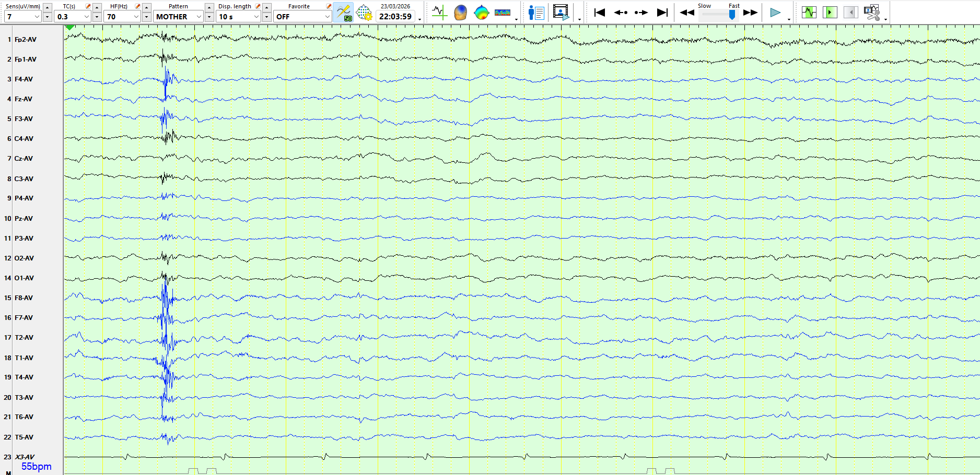Skip to the end of recording
Image resolution: width=980 pixels, height=475 pixels.
click(x=662, y=13)
